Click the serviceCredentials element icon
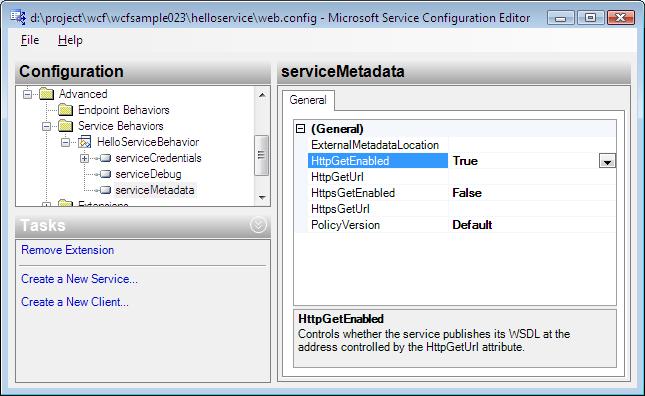The width and height of the screenshot is (645, 396). pos(105,158)
